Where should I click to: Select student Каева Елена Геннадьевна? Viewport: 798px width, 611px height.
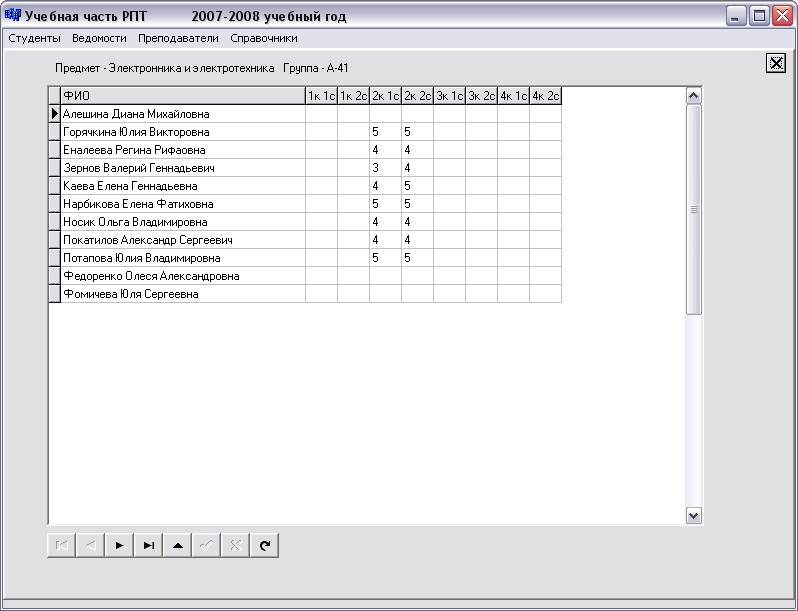(183, 186)
